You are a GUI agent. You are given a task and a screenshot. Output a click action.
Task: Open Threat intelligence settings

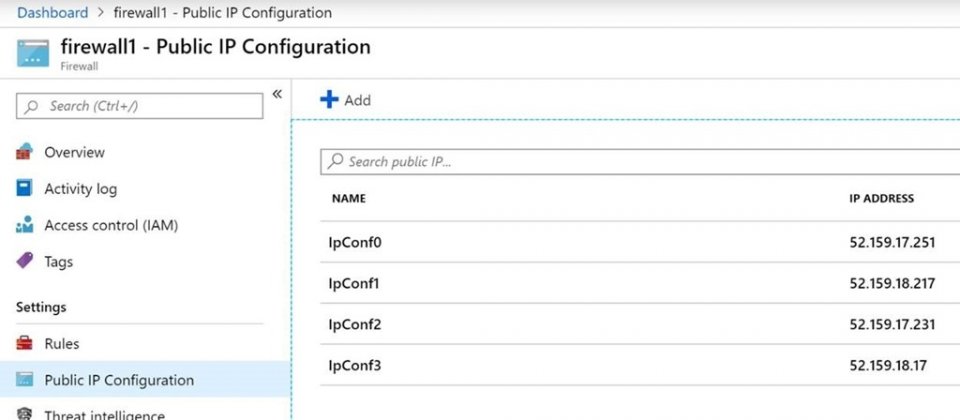click(x=104, y=415)
